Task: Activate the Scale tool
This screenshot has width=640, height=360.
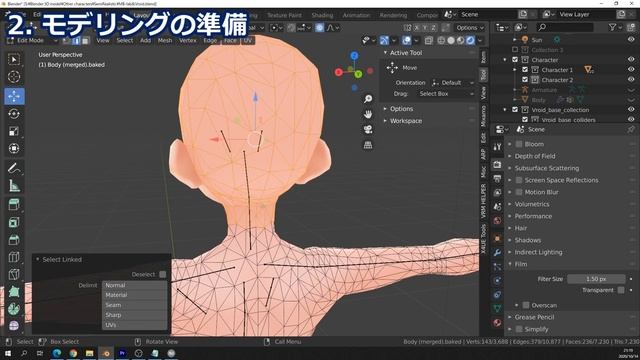Action: tap(14, 131)
